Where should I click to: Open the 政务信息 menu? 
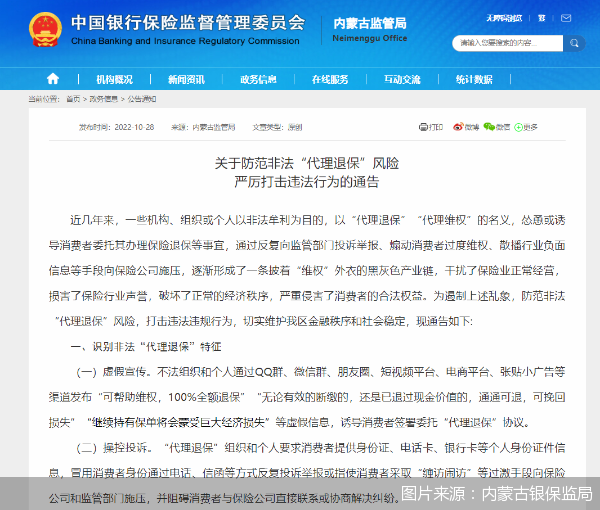tap(258, 79)
